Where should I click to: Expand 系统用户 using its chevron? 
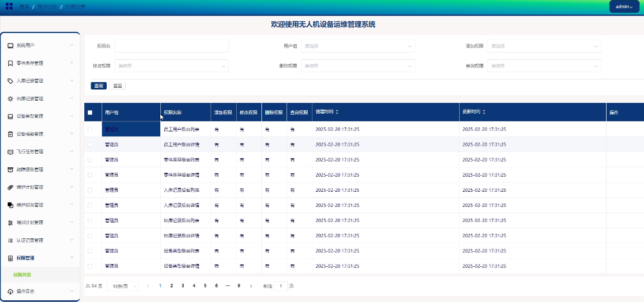tap(72, 45)
